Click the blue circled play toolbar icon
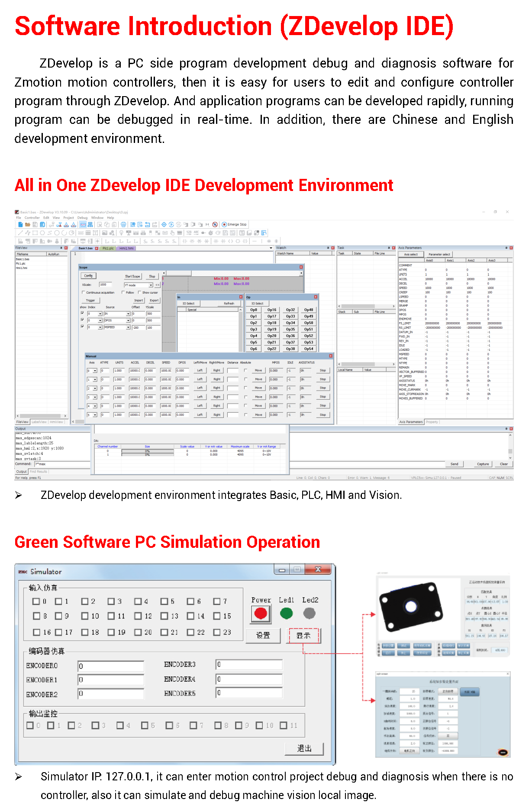Viewport: 532px width, 812px height. pos(171,225)
